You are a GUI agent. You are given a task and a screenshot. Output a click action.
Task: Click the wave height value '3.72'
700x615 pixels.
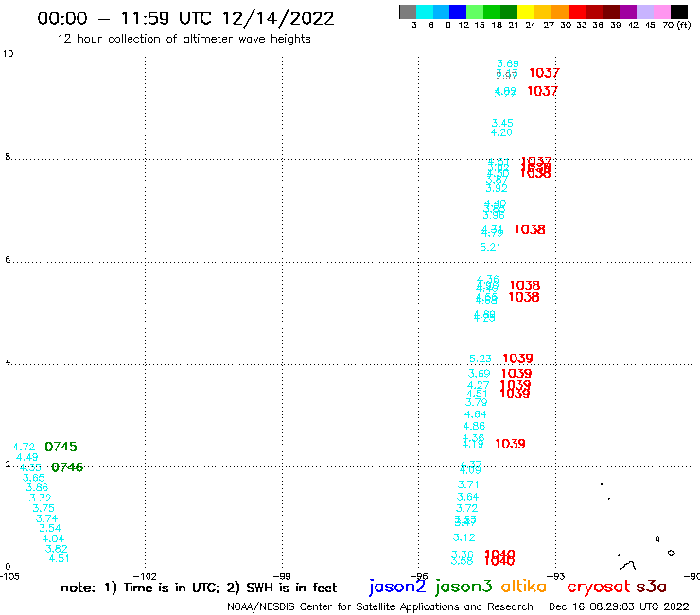click(x=466, y=508)
